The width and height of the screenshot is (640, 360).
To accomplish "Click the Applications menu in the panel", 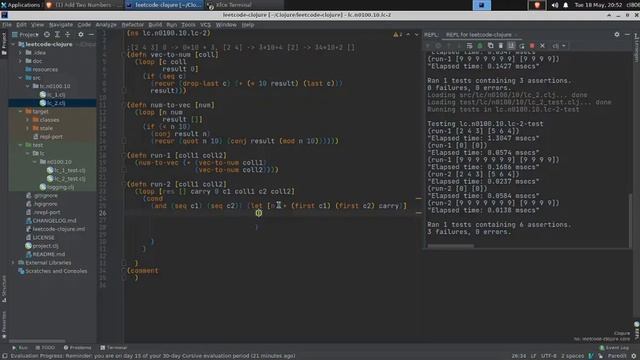I will pyautogui.click(x=20, y=5).
